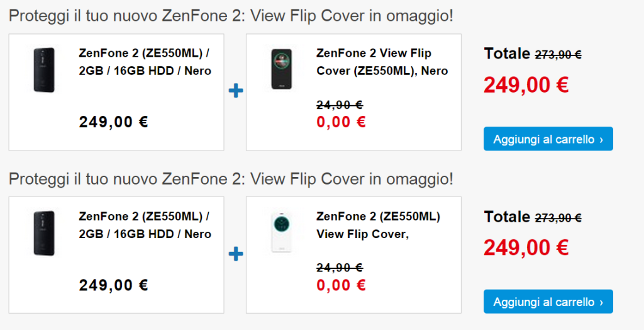Image resolution: width=644 pixels, height=330 pixels.
Task: Click the black ZenFone 2 phone image in the first bundle
Action: [44, 70]
